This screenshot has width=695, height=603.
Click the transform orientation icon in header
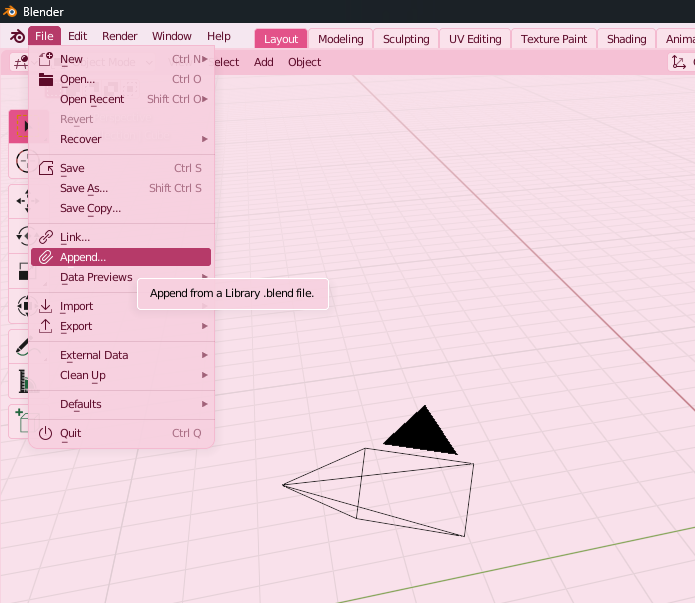678,62
